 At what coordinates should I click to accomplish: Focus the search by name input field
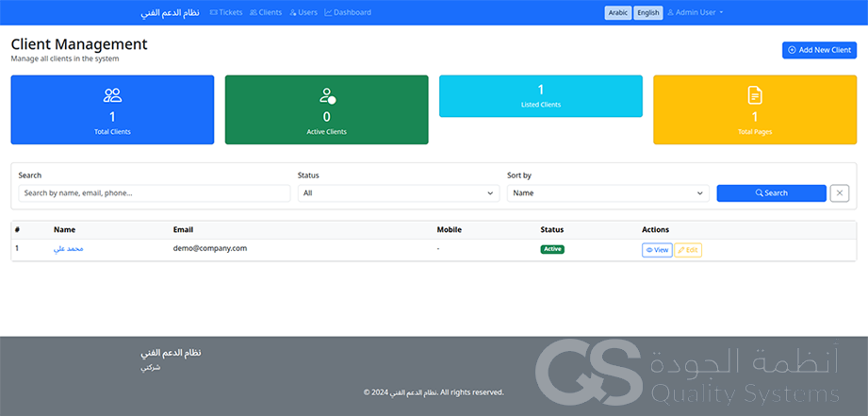coord(154,192)
